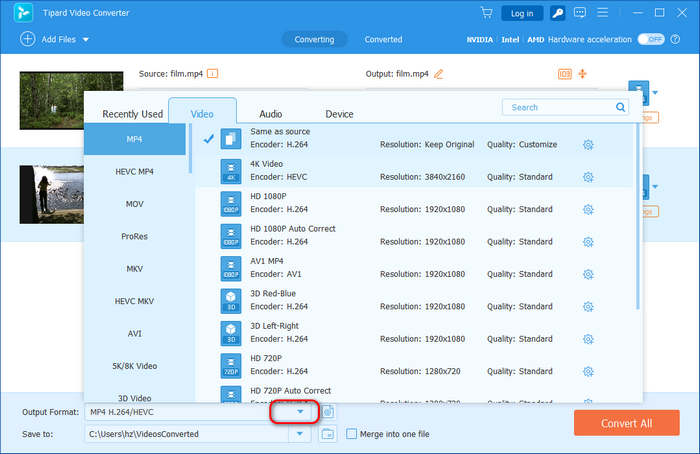This screenshot has width=700, height=454.
Task: Switch to the Audio tab
Action: tap(270, 114)
